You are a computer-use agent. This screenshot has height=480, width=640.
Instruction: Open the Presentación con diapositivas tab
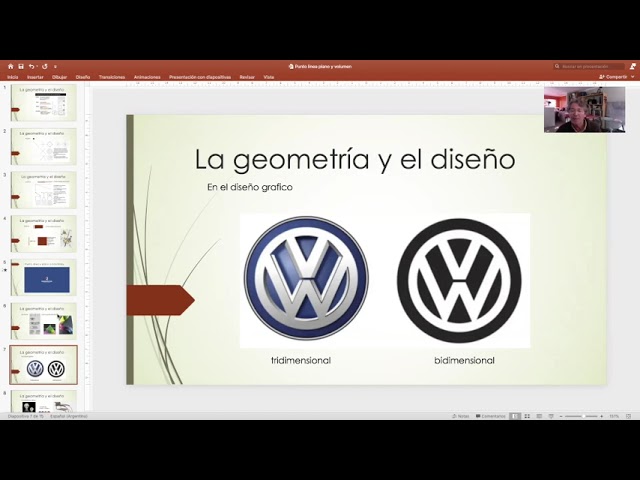[x=200, y=77]
